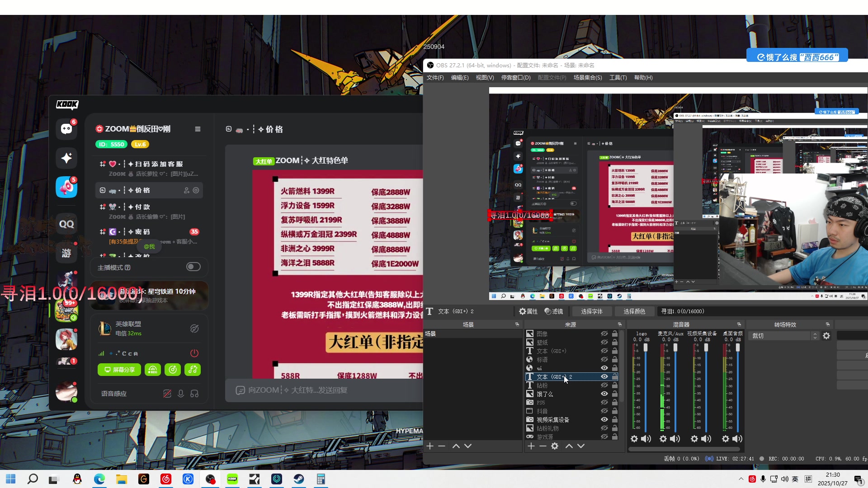Viewport: 868px width, 488px height.
Task: Open the logo mixer channel settings gear
Action: (634, 439)
